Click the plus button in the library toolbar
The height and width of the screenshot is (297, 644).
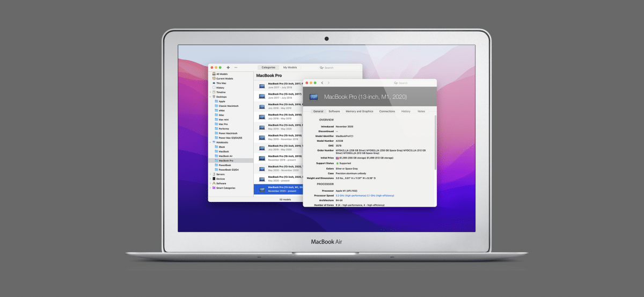tap(228, 68)
